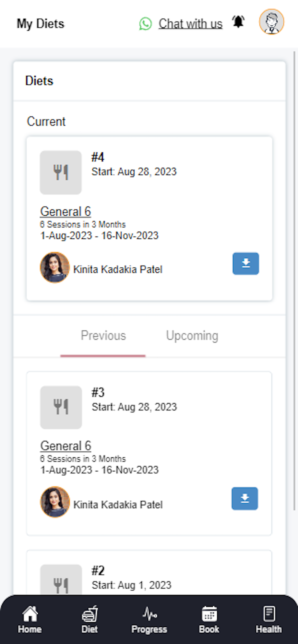Image resolution: width=298 pixels, height=644 pixels.
Task: Open Health in bottom navigation
Action: coord(269,620)
